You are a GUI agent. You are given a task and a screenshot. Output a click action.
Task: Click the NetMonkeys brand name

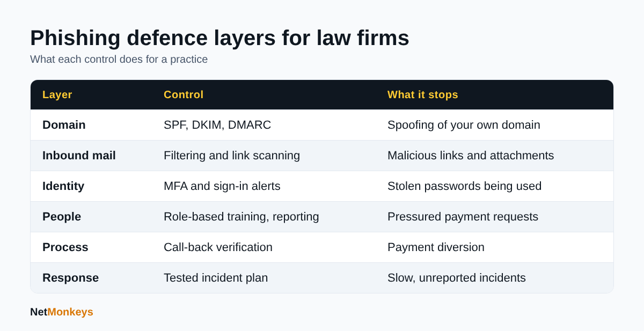(62, 312)
